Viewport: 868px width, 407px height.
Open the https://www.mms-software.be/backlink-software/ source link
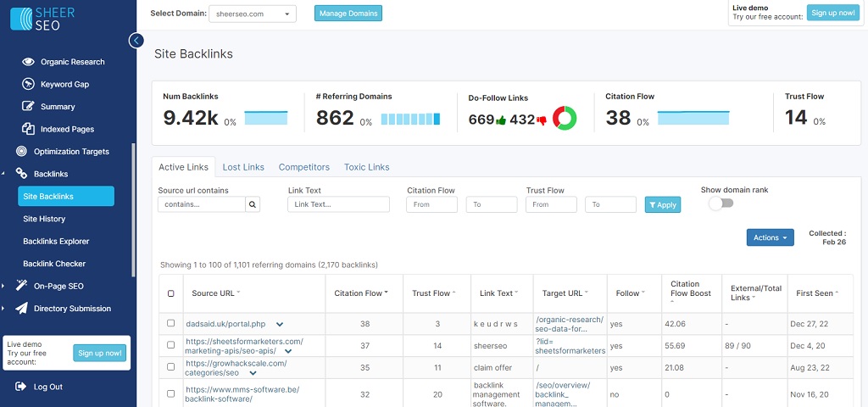[x=242, y=393]
